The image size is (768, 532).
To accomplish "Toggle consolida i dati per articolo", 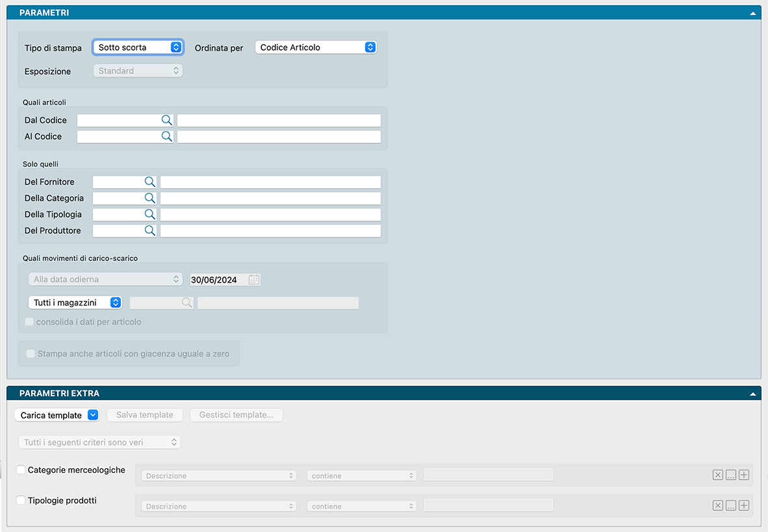I will tap(29, 322).
